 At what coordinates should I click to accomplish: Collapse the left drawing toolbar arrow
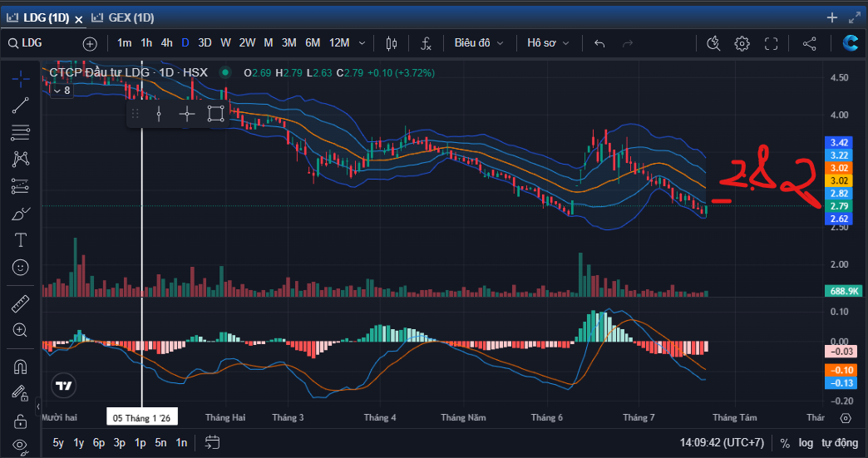(x=37, y=406)
